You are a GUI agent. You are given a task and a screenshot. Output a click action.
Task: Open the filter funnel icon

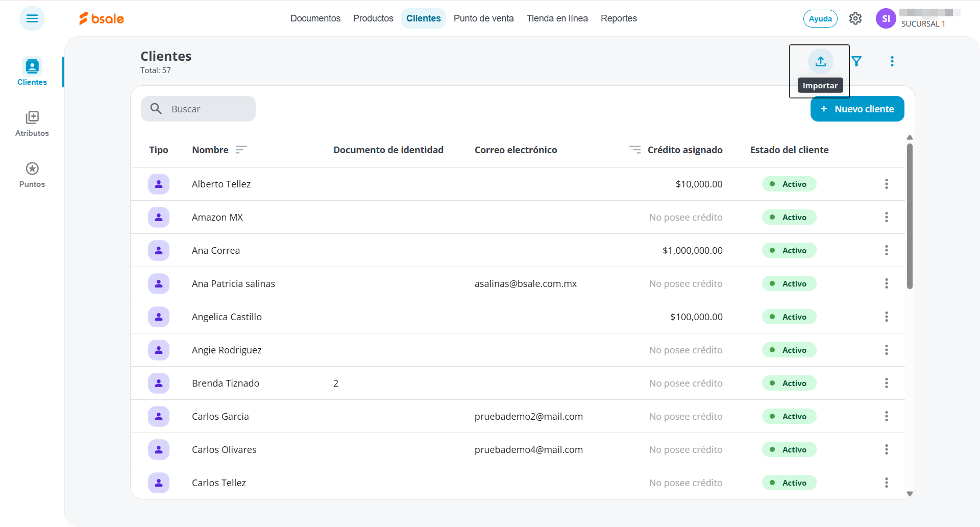(856, 61)
